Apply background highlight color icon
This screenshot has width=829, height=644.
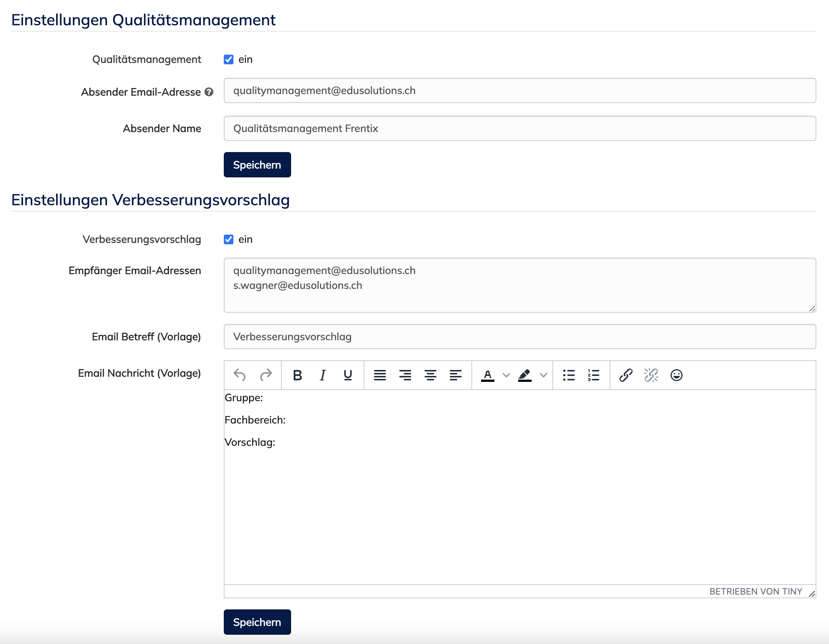click(x=525, y=375)
